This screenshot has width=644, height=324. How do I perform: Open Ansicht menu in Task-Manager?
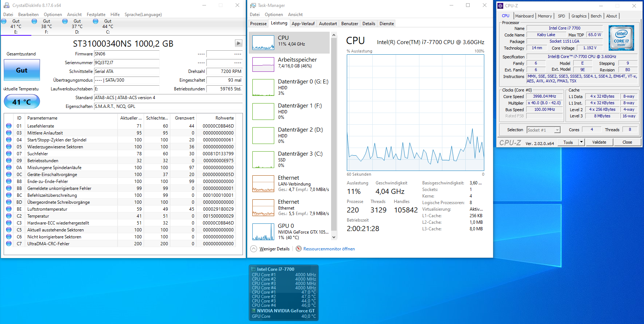tap(295, 15)
